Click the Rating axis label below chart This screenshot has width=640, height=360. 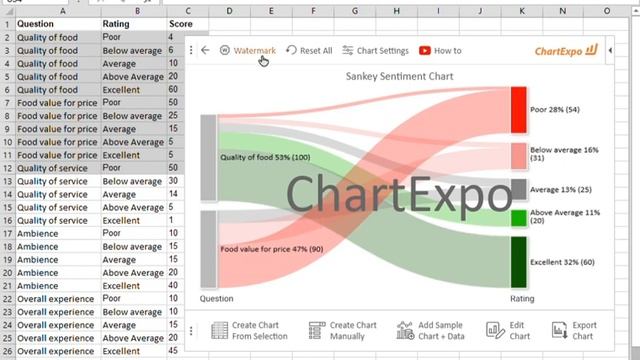tap(522, 298)
